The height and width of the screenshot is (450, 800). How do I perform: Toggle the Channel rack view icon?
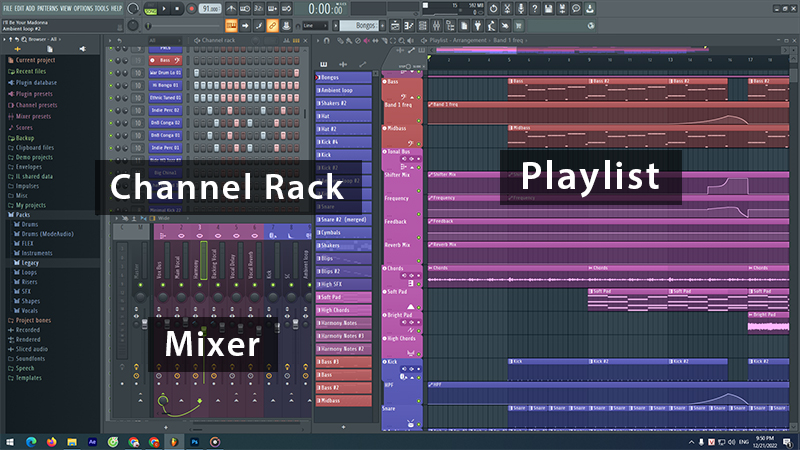point(422,26)
